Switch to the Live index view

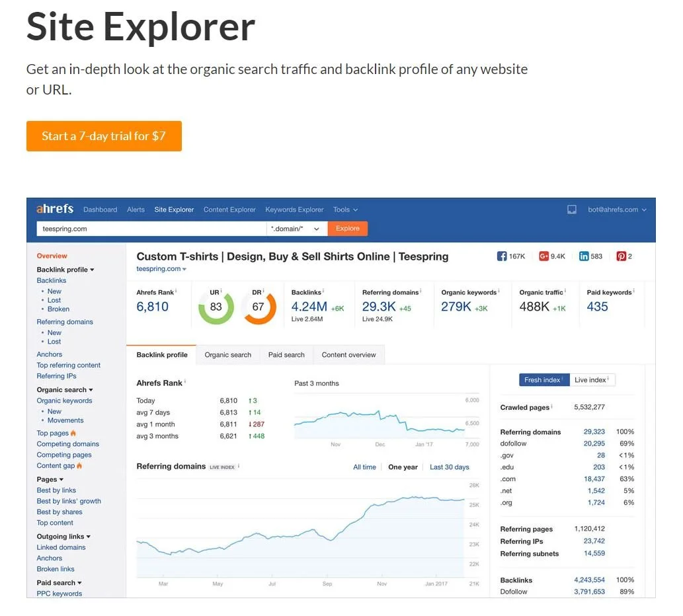(x=592, y=379)
